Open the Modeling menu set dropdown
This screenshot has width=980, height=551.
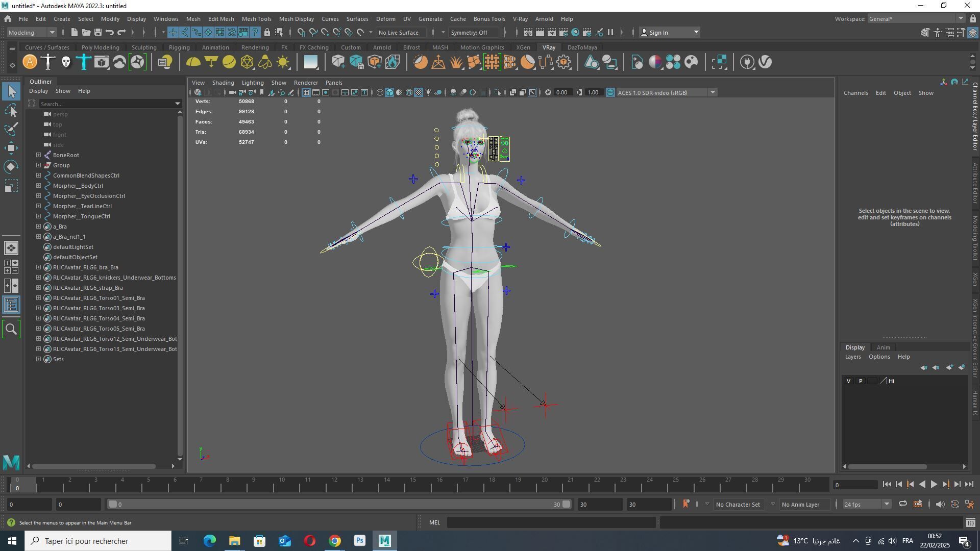point(32,33)
